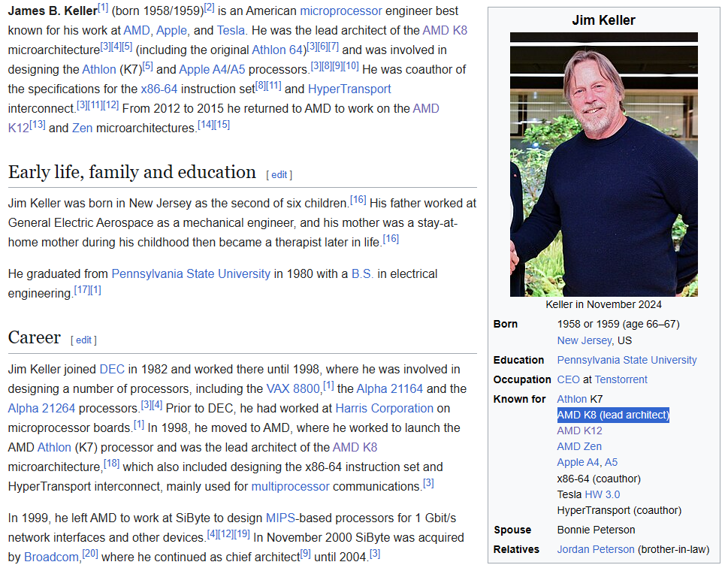Open the Broadcom link
This screenshot has height=571, width=728.
pos(51,557)
